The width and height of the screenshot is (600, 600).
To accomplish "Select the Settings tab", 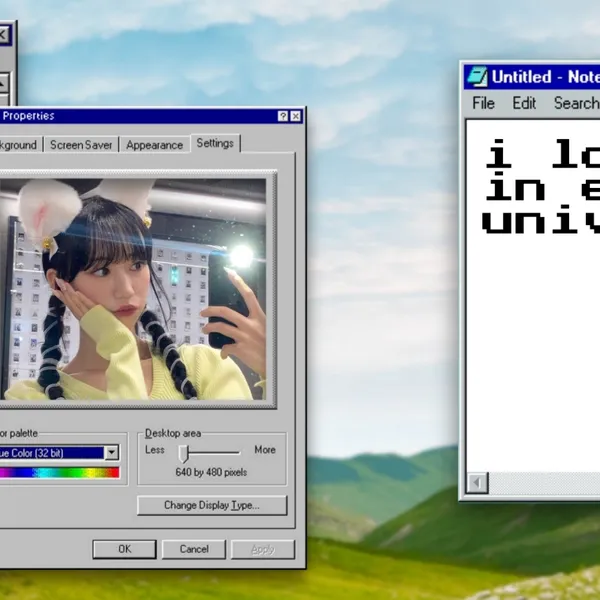I will 215,143.
